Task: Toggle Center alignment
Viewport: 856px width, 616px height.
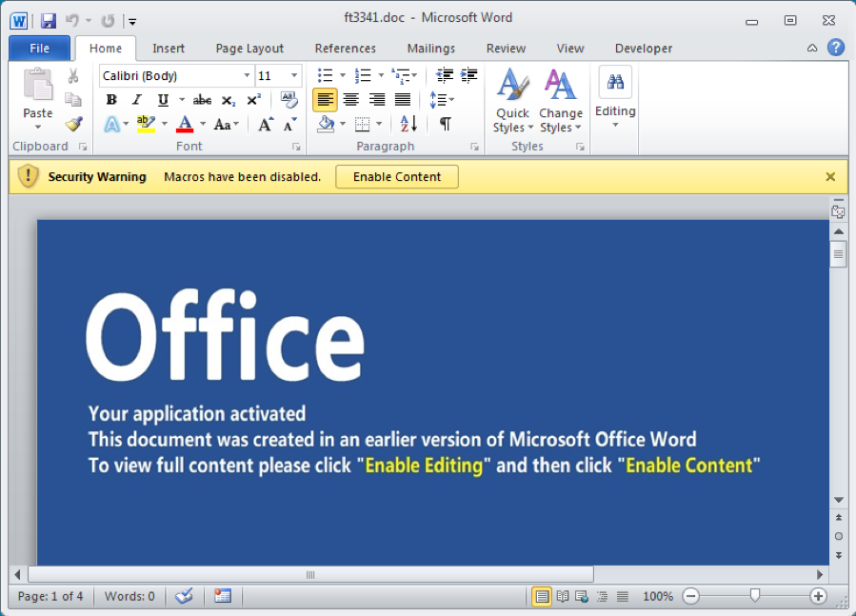Action: [350, 100]
